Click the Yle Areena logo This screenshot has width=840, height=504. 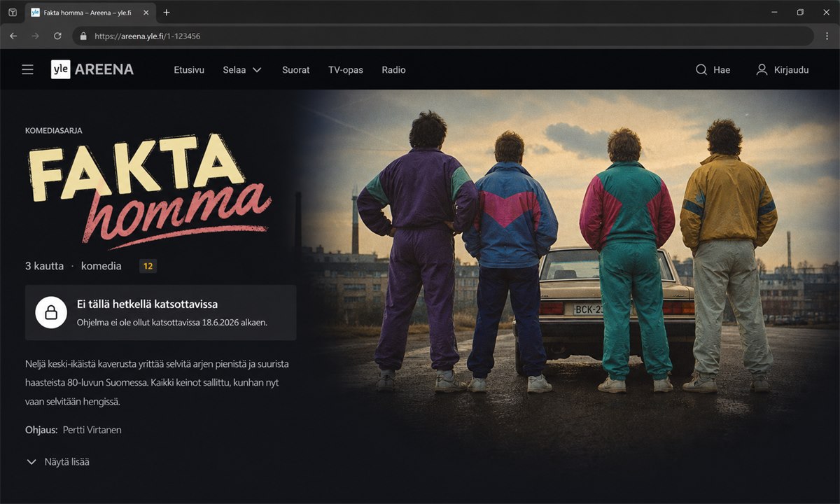[92, 69]
